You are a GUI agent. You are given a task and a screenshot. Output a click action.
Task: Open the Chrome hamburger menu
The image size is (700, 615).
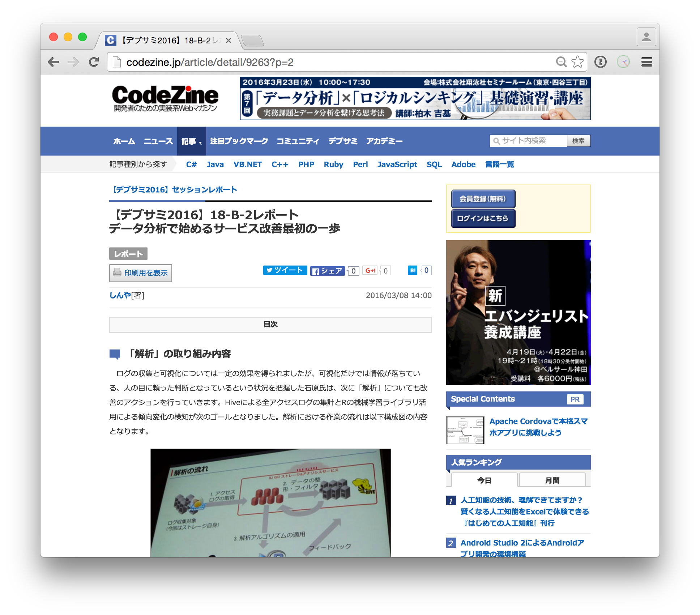tap(647, 62)
